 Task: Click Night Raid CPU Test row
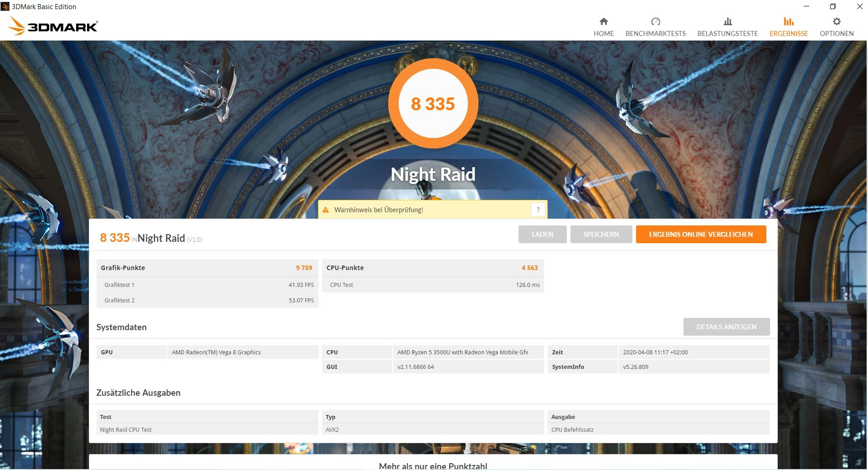click(x=207, y=429)
